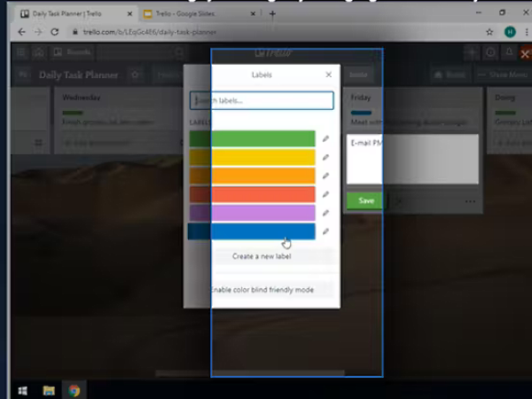The height and width of the screenshot is (399, 532).
Task: Edit the green label with pencil icon
Action: 325,138
